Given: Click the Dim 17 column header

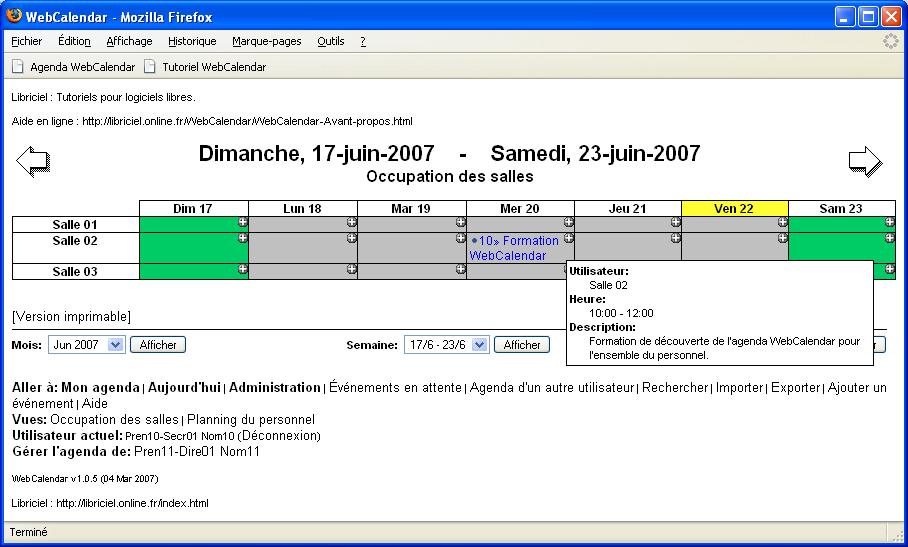Looking at the screenshot, I should click(193, 208).
